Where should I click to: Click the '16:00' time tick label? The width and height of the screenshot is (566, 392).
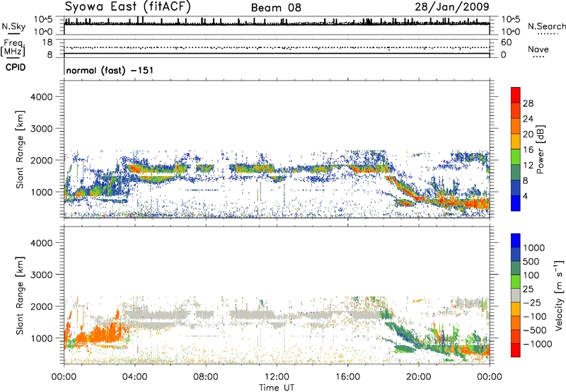(x=347, y=377)
